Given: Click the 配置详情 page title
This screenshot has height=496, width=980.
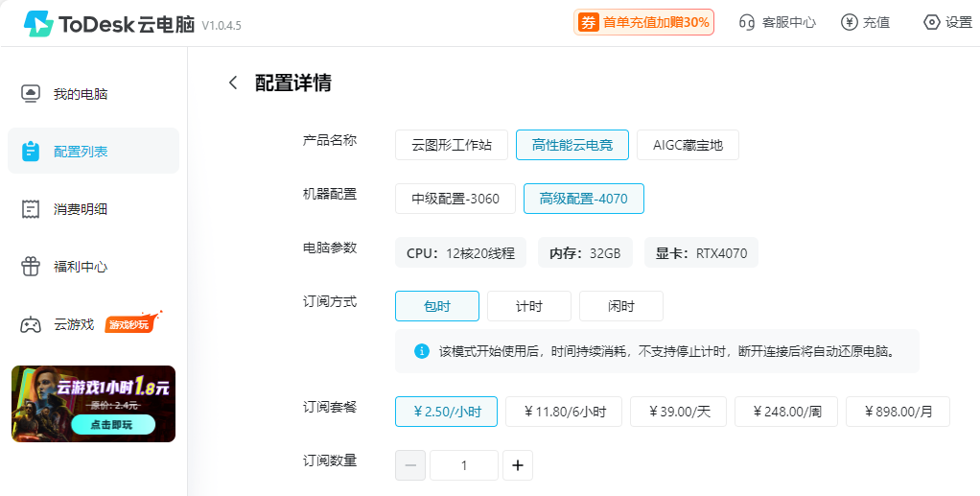Looking at the screenshot, I should pos(293,83).
